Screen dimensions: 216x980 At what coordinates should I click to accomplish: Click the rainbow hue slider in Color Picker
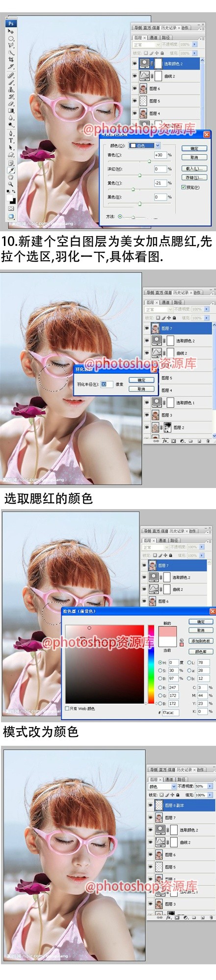(151, 663)
